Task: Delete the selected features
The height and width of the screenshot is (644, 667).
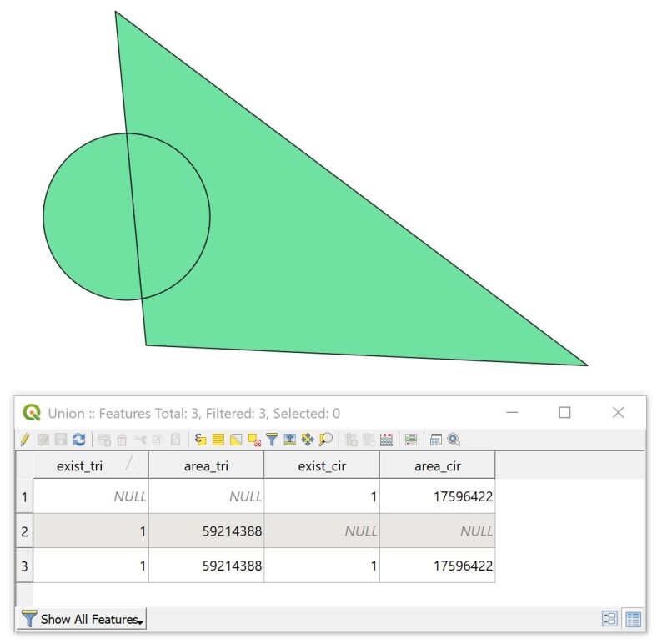Action: (x=120, y=440)
